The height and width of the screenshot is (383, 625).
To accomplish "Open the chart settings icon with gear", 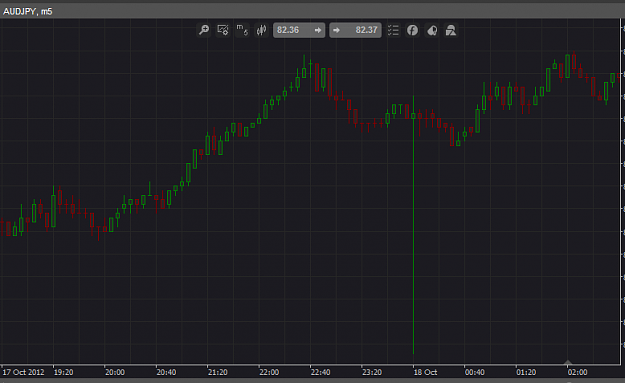I will [223, 30].
